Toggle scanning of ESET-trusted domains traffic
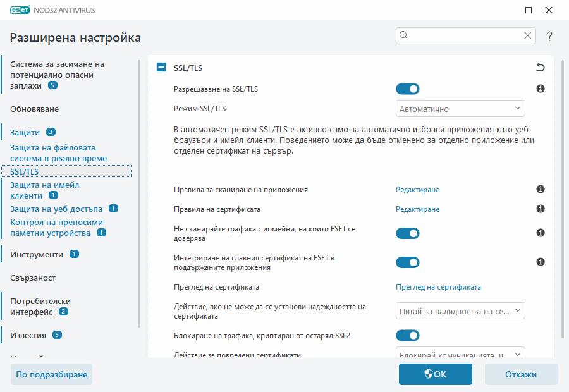Viewport: 569px width, 392px height. (x=408, y=233)
